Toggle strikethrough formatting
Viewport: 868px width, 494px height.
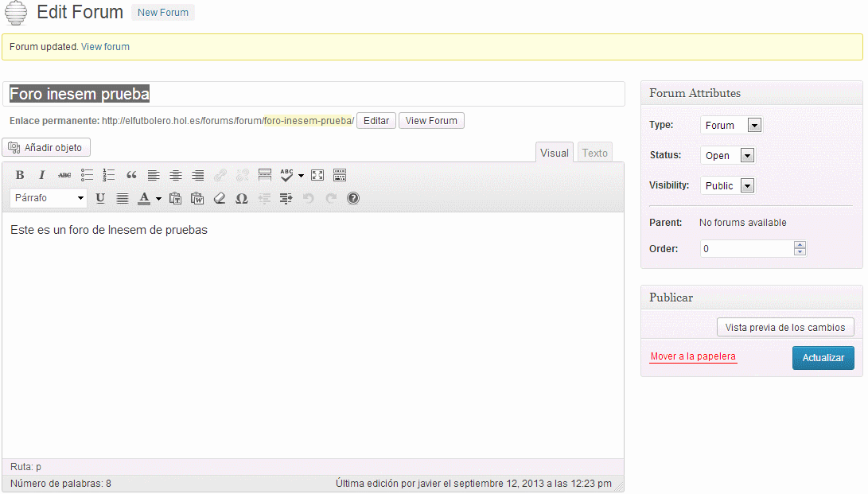click(x=64, y=175)
